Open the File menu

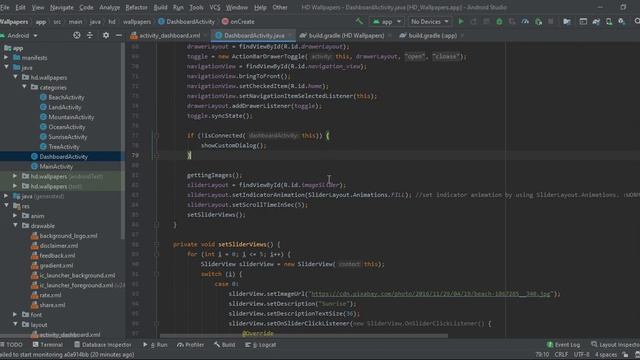point(5,7)
